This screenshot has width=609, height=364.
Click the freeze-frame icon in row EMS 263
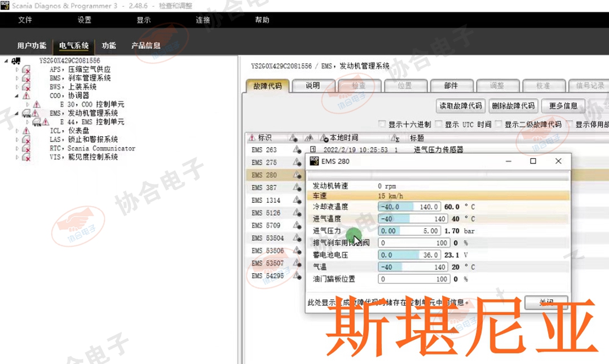click(x=312, y=149)
